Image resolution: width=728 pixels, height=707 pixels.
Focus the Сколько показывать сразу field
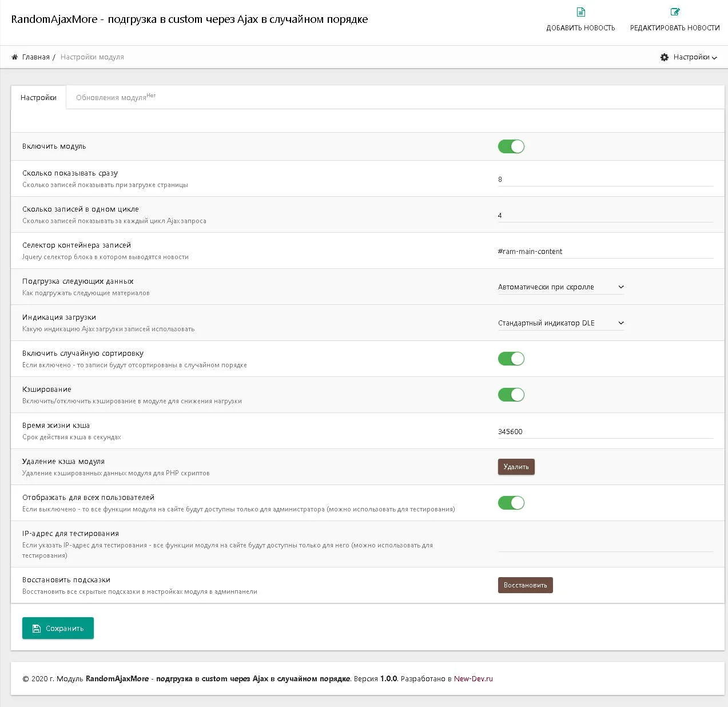[606, 179]
